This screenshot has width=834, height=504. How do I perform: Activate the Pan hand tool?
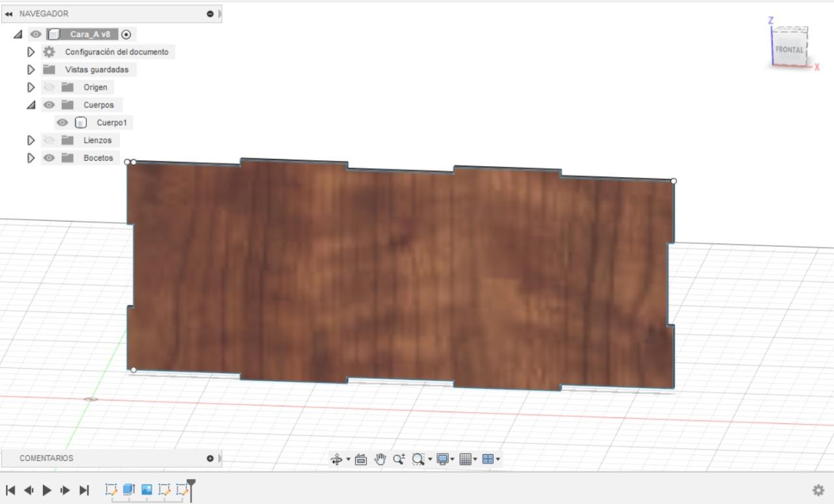coord(381,460)
